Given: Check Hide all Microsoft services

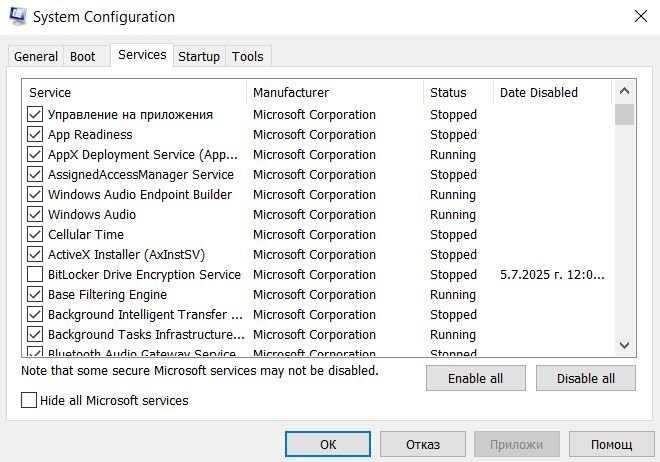Looking at the screenshot, I should coord(29,400).
